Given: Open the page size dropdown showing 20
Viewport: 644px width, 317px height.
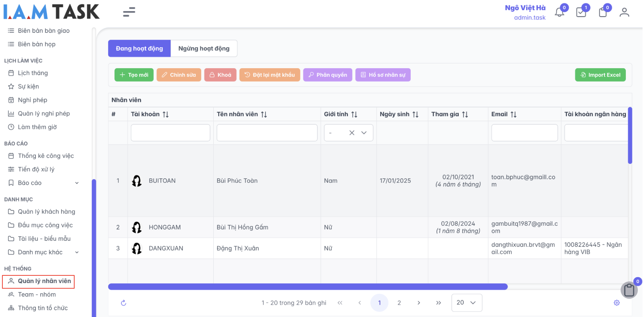Looking at the screenshot, I should pos(466,303).
